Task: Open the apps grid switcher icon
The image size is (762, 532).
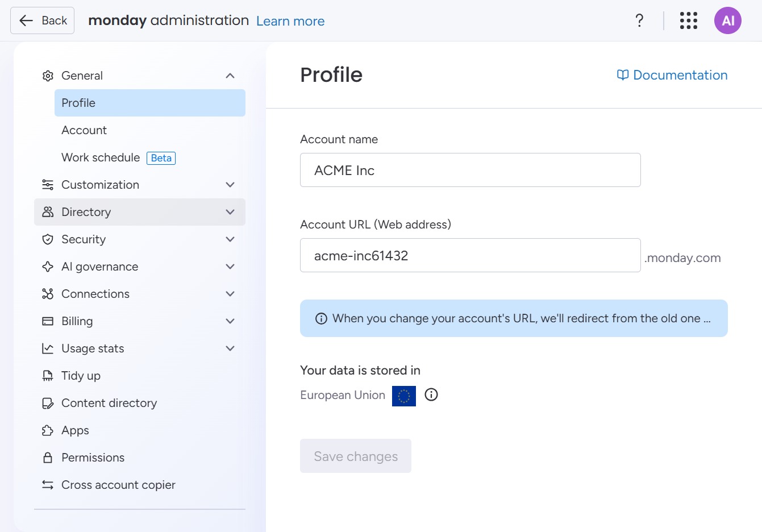Action: point(689,20)
